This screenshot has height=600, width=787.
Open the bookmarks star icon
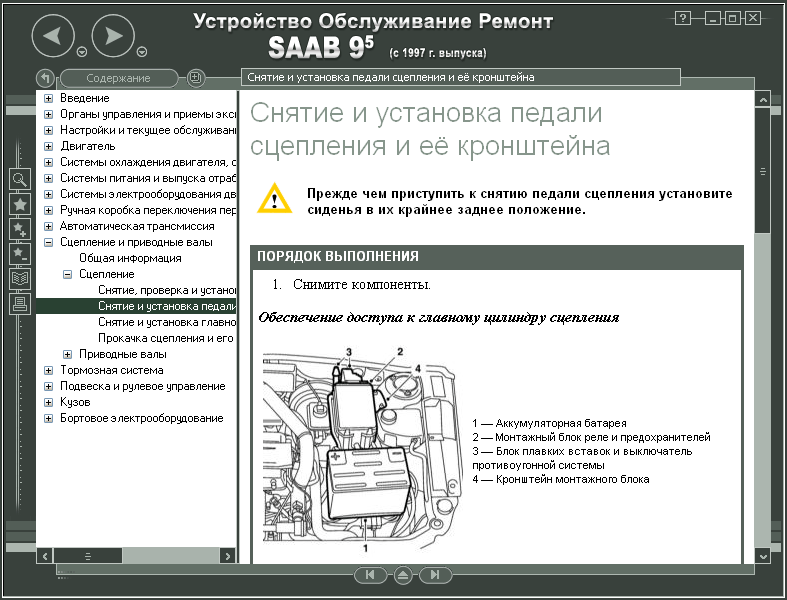tap(20, 204)
